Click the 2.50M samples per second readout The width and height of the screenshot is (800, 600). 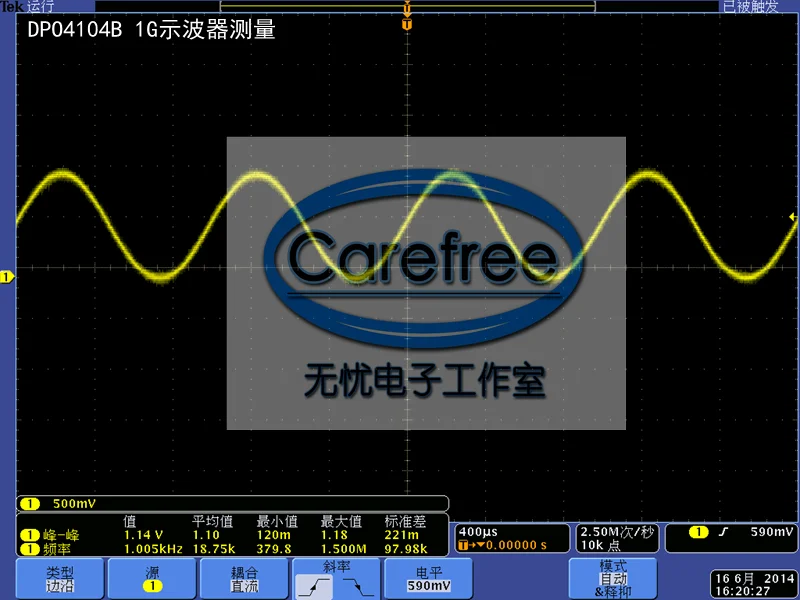coord(617,532)
